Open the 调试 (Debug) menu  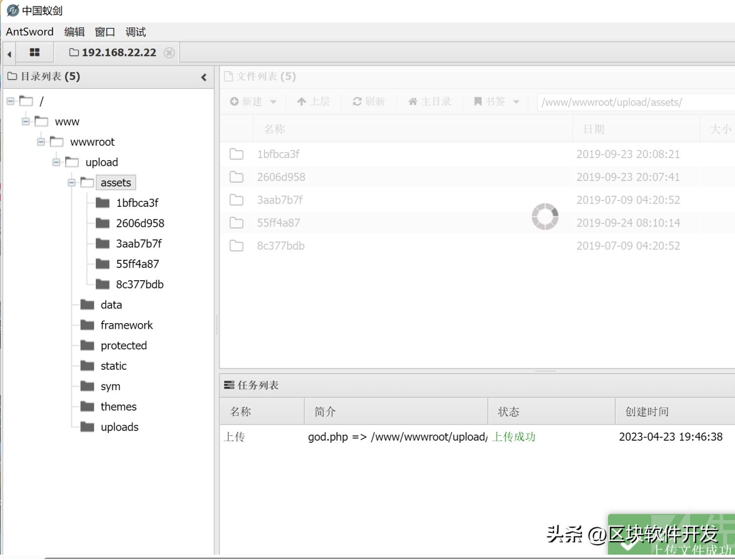coord(135,32)
